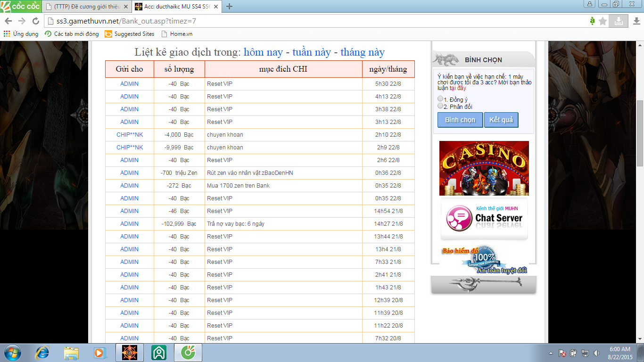644x362 pixels.
Task: Click the bookmark star icon
Action: (x=603, y=21)
